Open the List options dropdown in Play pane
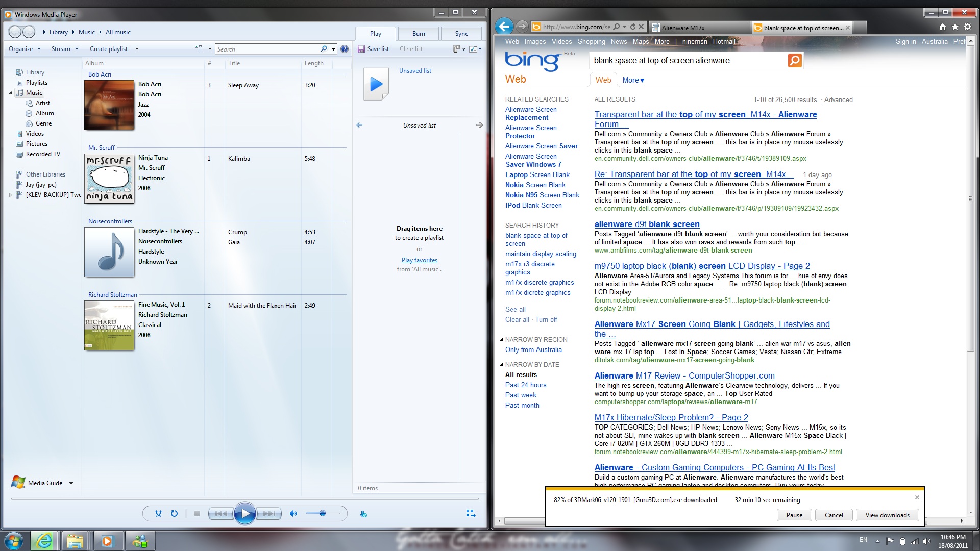Viewport: 980px width, 551px height. [459, 49]
